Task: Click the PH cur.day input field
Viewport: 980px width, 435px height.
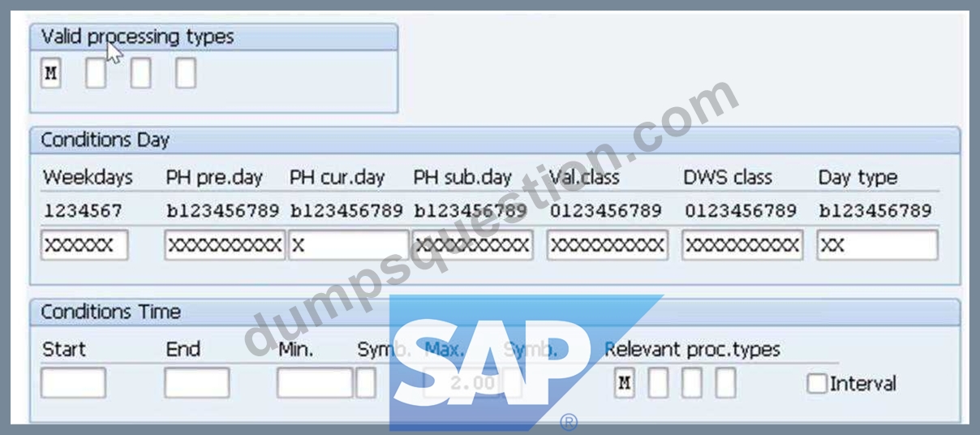Action: [x=349, y=245]
